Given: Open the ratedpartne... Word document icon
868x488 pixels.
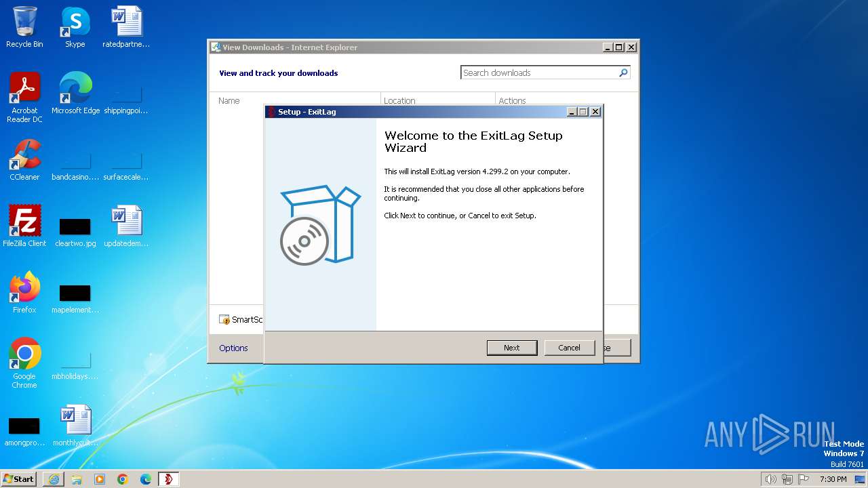Looking at the screenshot, I should [126, 27].
